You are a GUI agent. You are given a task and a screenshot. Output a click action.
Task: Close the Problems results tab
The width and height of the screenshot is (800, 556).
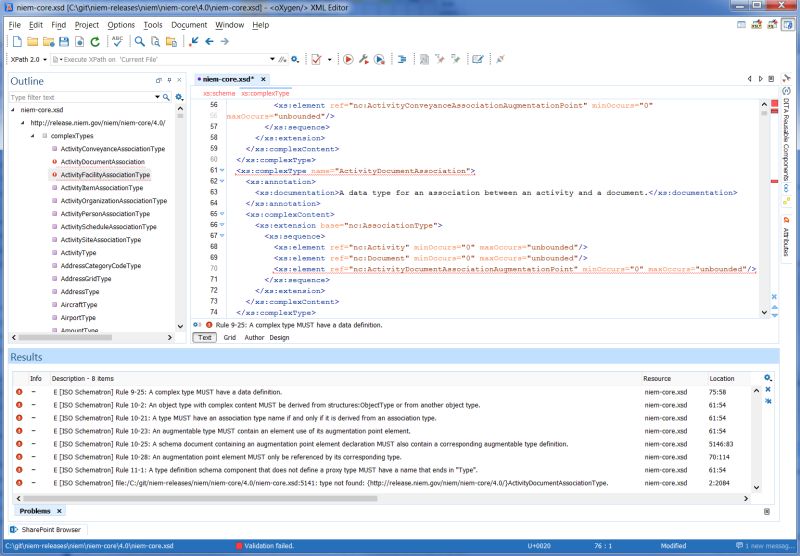59,511
